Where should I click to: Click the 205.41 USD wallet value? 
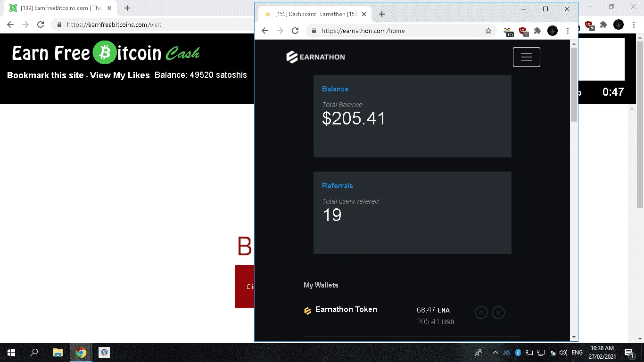436,322
